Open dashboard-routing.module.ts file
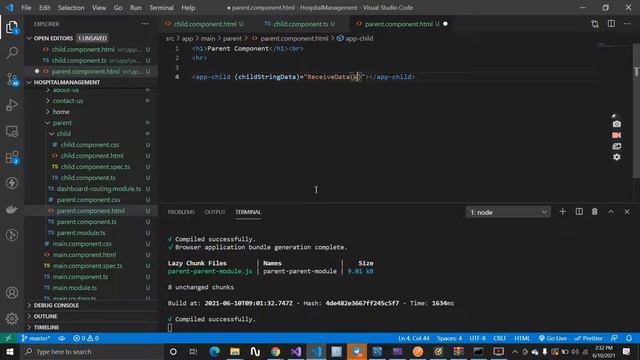Image resolution: width=640 pixels, height=360 pixels. click(x=99, y=189)
